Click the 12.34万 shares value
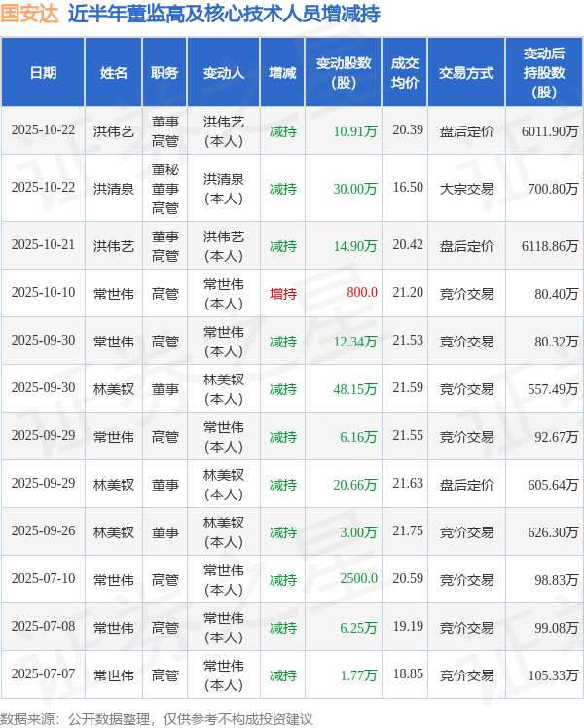The image size is (584, 728). click(355, 342)
